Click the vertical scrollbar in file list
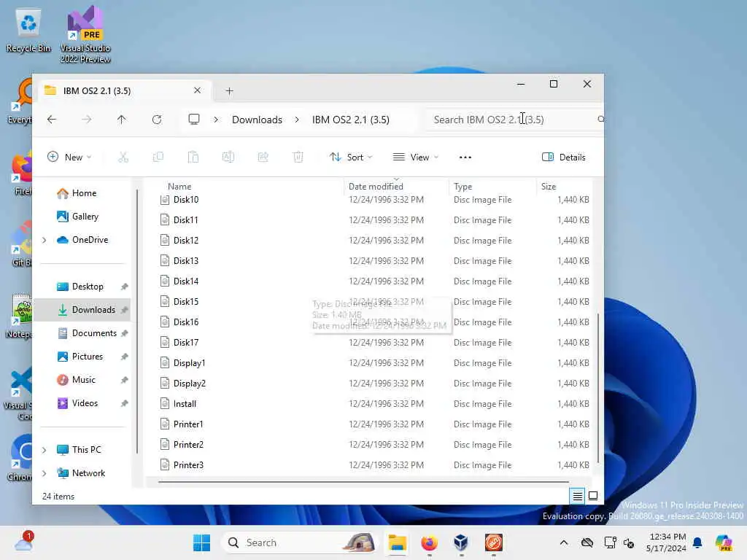The width and height of the screenshot is (747, 560). 598,388
